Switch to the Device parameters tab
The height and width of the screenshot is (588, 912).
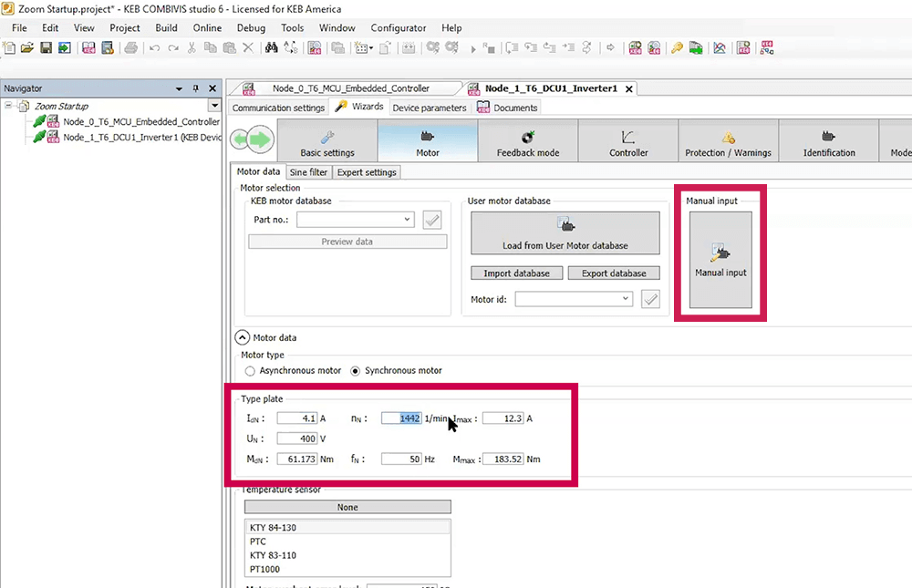[430, 108]
